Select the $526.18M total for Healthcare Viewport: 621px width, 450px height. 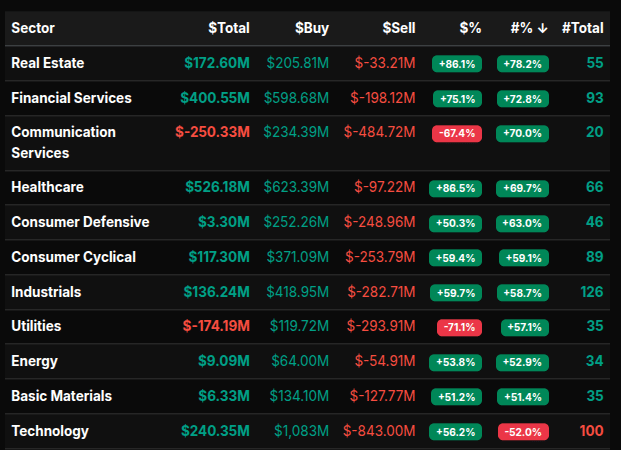tap(217, 187)
